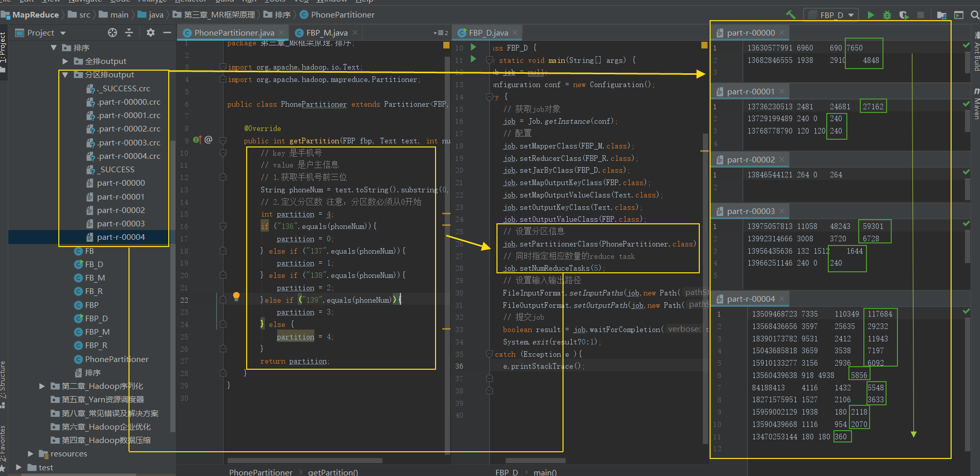Close the FBP_M.java tab

click(355, 32)
